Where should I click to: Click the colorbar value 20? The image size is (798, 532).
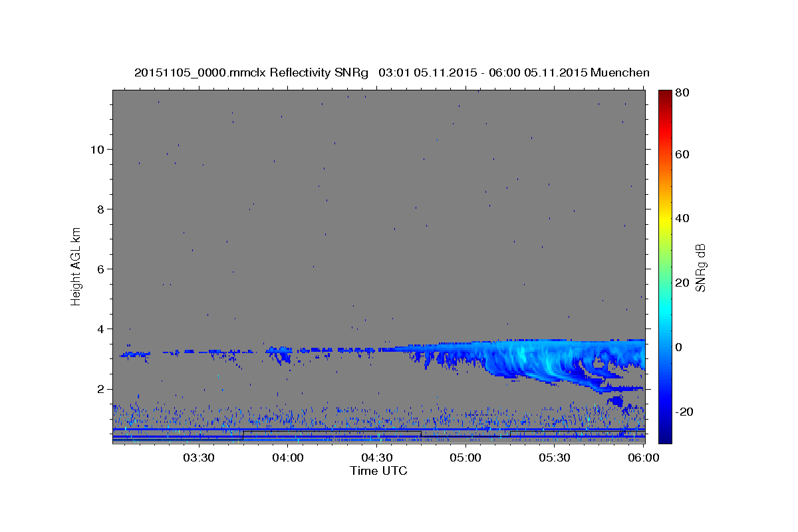[682, 282]
